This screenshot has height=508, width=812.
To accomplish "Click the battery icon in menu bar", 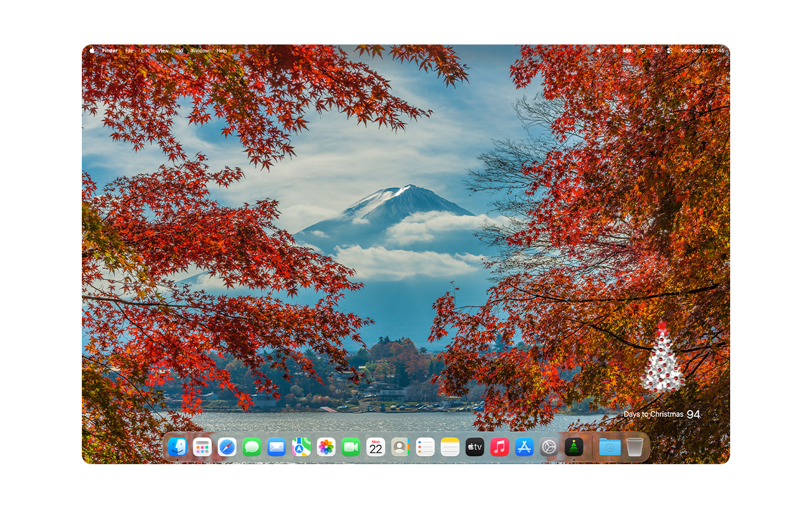I will pos(627,51).
